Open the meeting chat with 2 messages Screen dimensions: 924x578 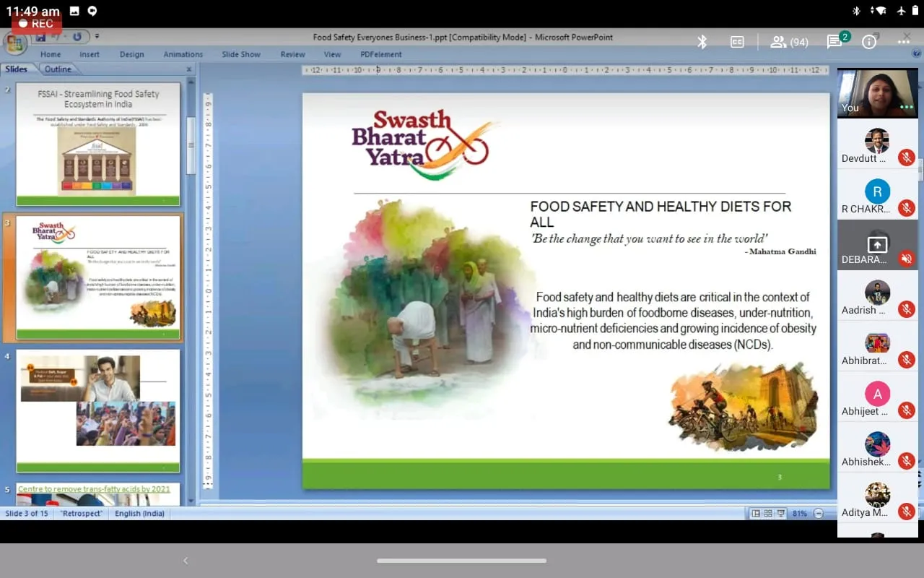click(x=837, y=40)
